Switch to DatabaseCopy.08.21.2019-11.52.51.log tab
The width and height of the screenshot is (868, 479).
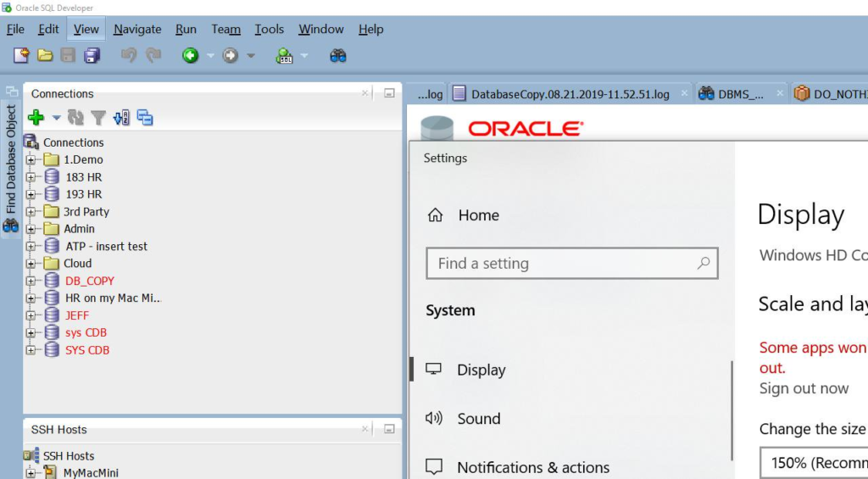click(570, 94)
